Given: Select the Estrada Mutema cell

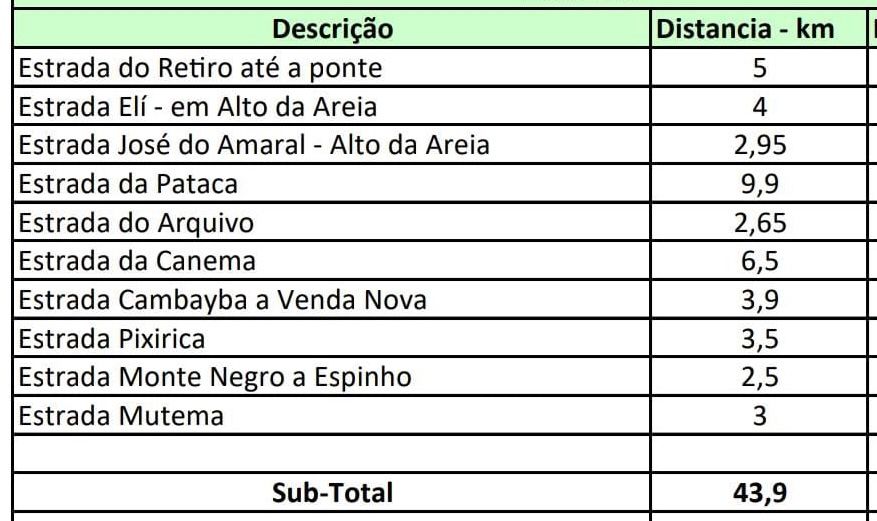Looking at the screenshot, I should click(x=332, y=415).
